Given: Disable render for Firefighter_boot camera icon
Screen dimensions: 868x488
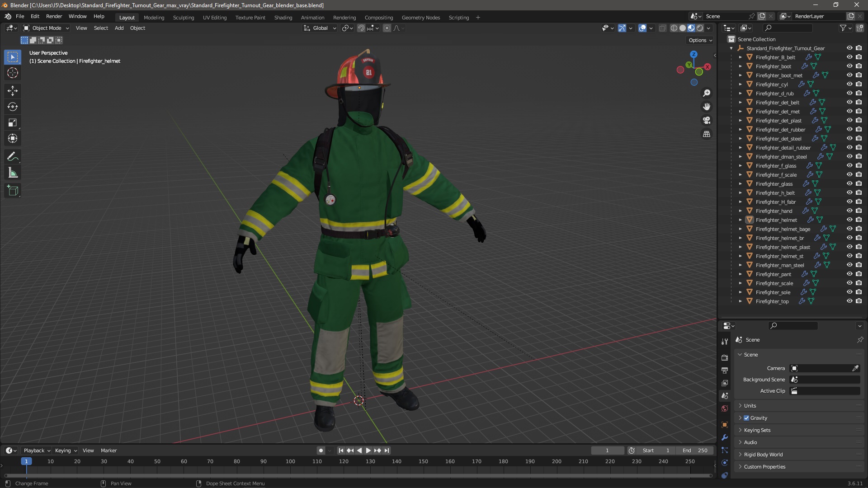Looking at the screenshot, I should coord(859,66).
